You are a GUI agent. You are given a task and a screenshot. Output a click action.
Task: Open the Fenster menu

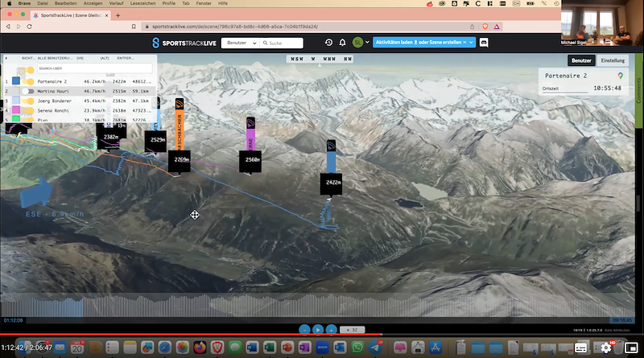click(x=204, y=3)
